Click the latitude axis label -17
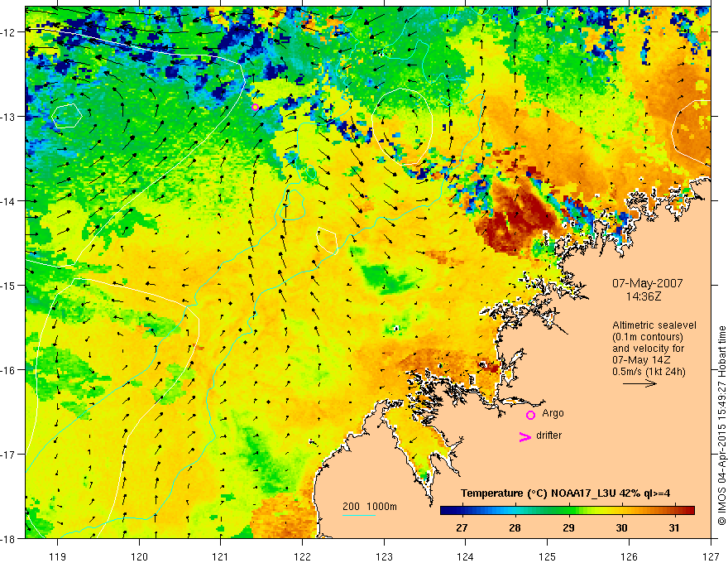Viewport: 728px width, 563px height. tap(9, 455)
